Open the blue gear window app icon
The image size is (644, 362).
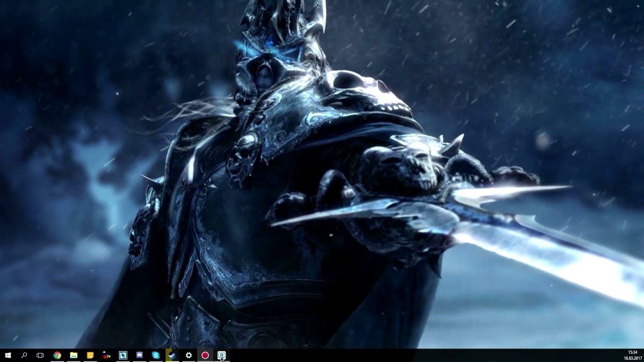point(221,355)
